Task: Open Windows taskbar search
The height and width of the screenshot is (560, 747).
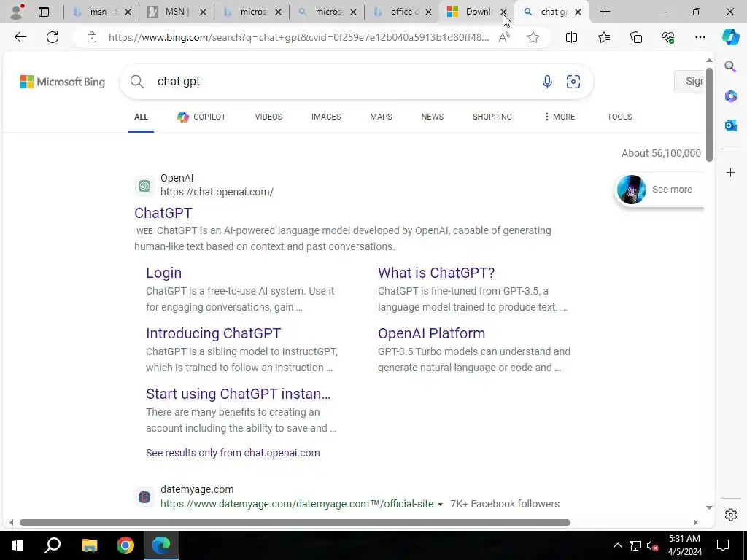Action: click(53, 545)
